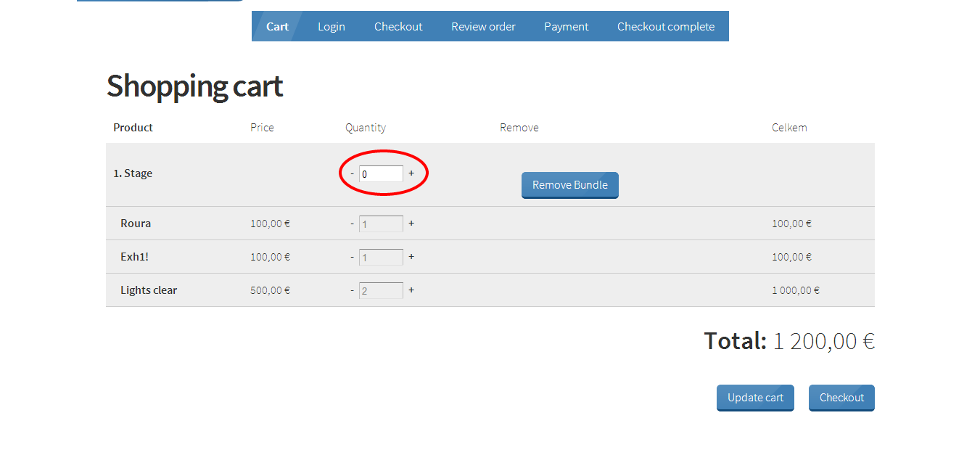Open the Login tab
The image size is (980, 463).
click(332, 26)
